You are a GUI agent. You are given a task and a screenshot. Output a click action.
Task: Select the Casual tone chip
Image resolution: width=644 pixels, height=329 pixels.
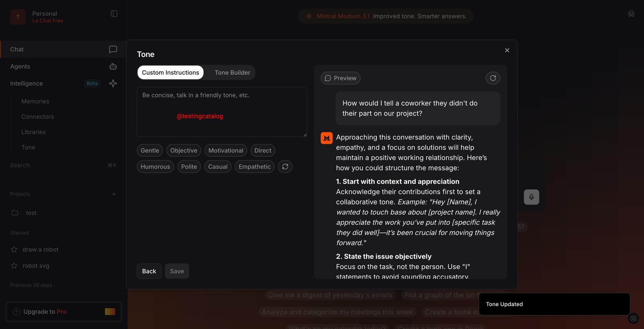(218, 166)
